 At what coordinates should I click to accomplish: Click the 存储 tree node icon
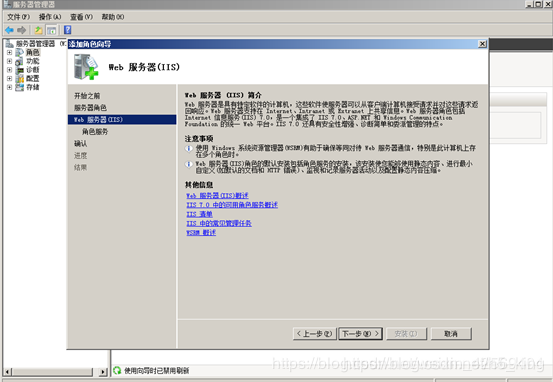[x=19, y=87]
